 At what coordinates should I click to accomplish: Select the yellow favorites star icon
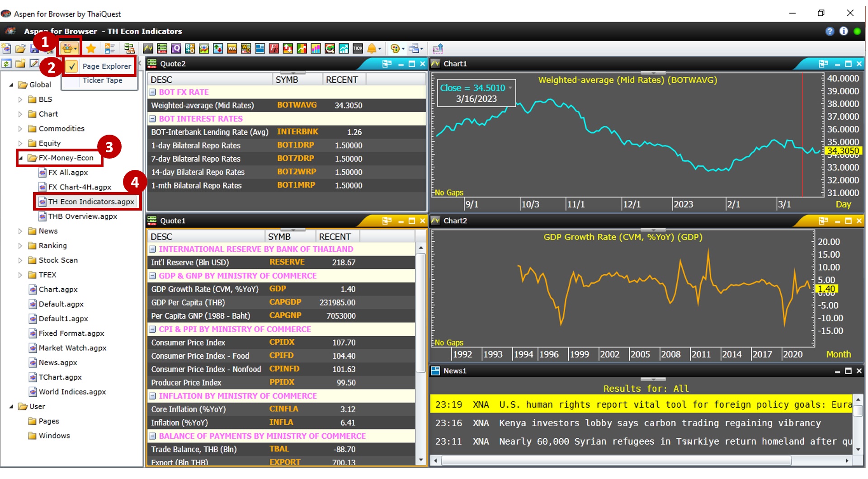pos(91,48)
